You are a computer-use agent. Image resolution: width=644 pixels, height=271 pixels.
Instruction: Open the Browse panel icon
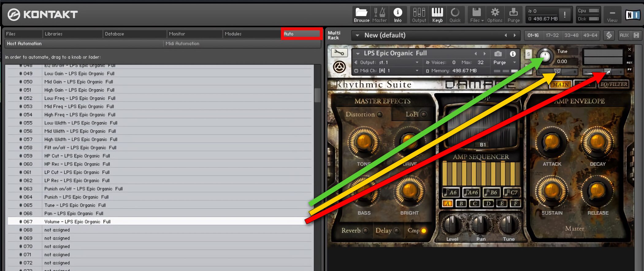pyautogui.click(x=361, y=15)
